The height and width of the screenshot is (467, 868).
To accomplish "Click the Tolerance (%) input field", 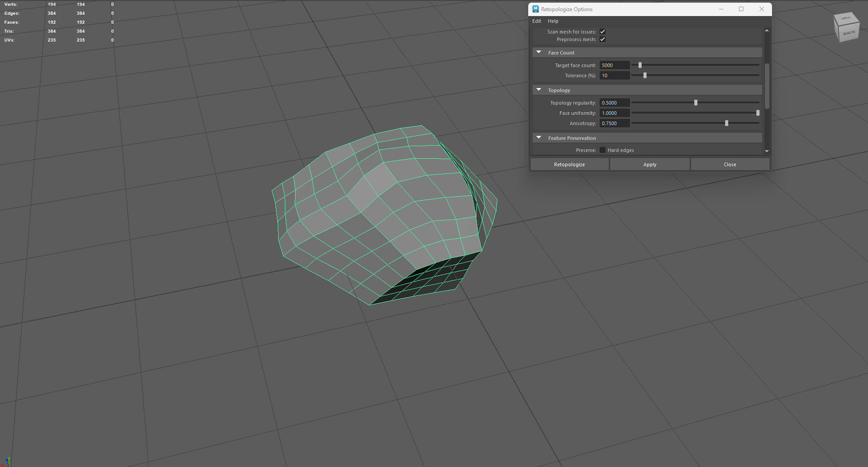I will point(614,76).
